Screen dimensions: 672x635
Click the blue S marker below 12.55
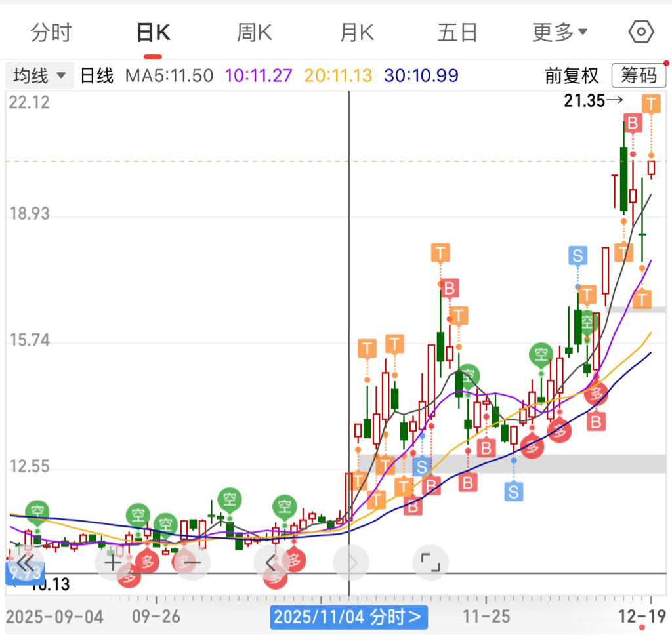513,491
